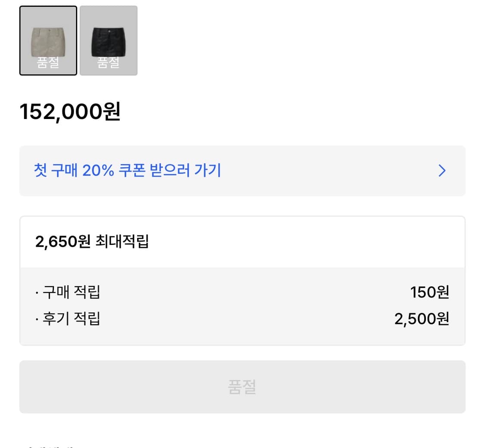The height and width of the screenshot is (448, 485).
Task: Tap the 20% text in coupon banner
Action: (x=98, y=171)
